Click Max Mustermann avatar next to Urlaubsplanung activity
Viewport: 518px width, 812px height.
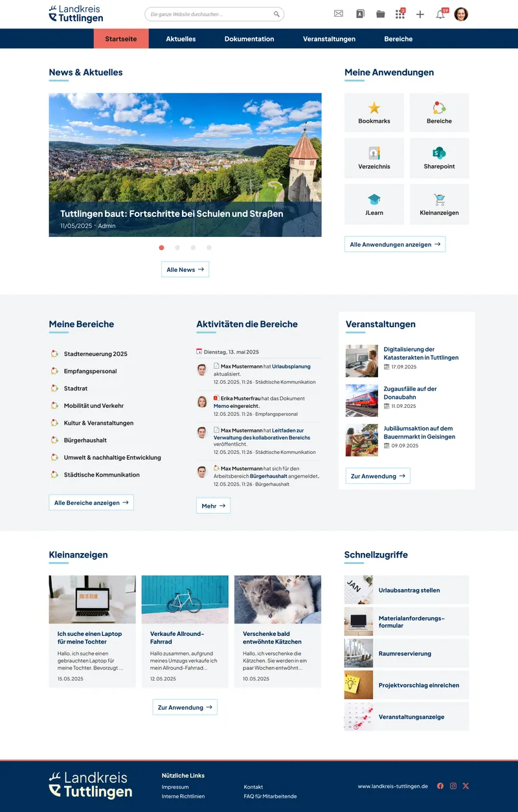tap(202, 369)
